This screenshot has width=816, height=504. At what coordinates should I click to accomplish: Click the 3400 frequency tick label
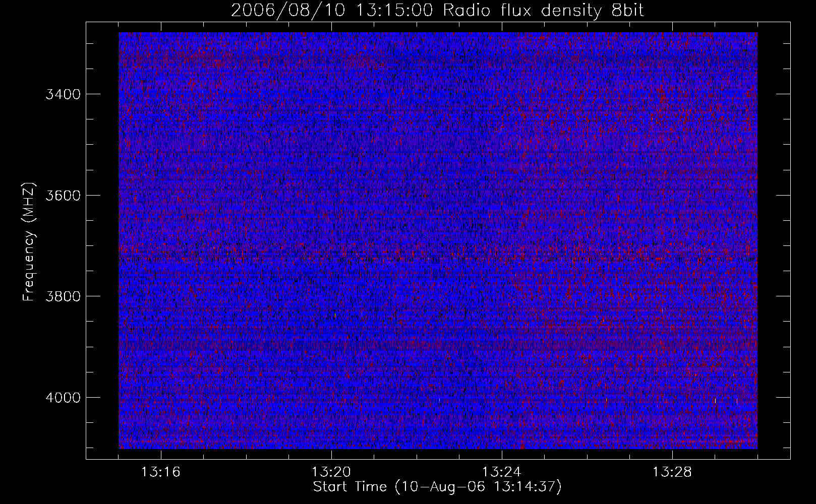[63, 94]
